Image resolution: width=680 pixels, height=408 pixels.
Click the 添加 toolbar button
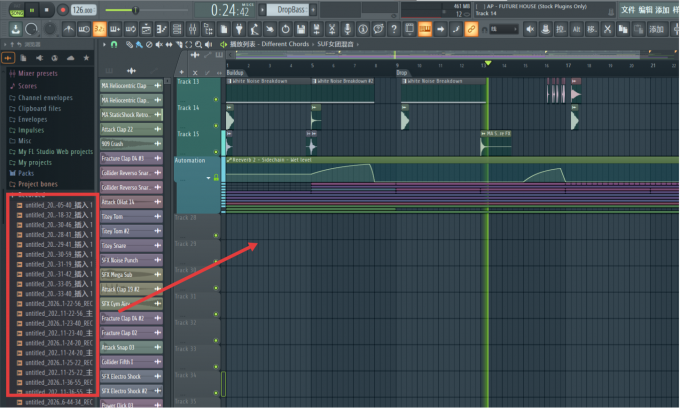click(x=656, y=29)
